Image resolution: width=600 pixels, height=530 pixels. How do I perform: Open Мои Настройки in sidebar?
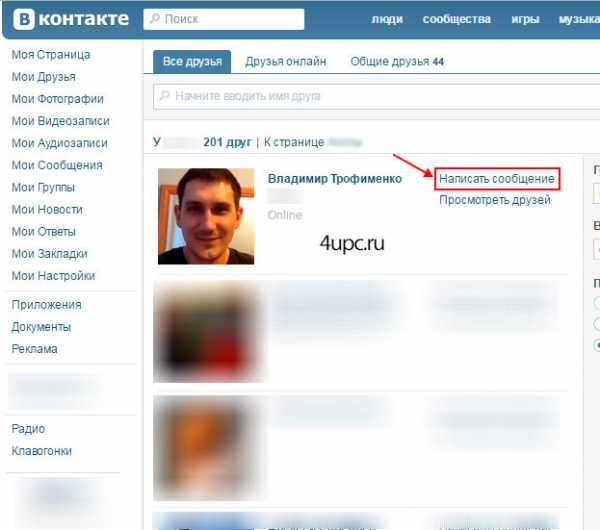(x=53, y=276)
